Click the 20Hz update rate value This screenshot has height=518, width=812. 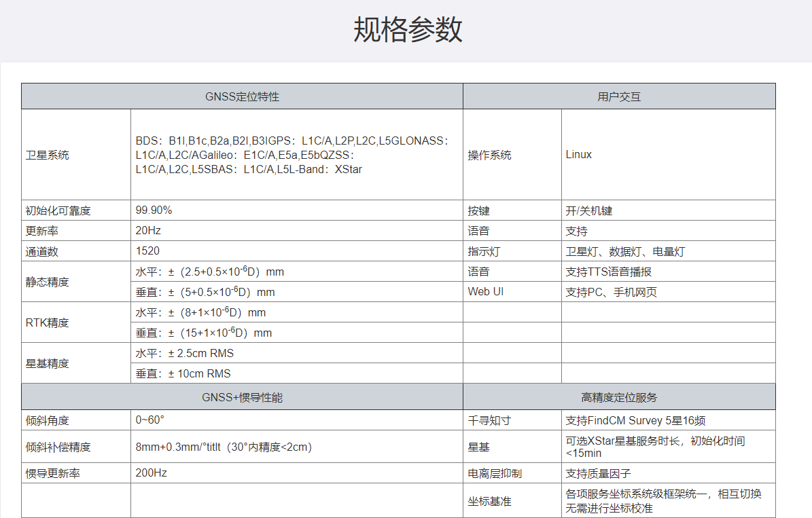pyautogui.click(x=148, y=231)
